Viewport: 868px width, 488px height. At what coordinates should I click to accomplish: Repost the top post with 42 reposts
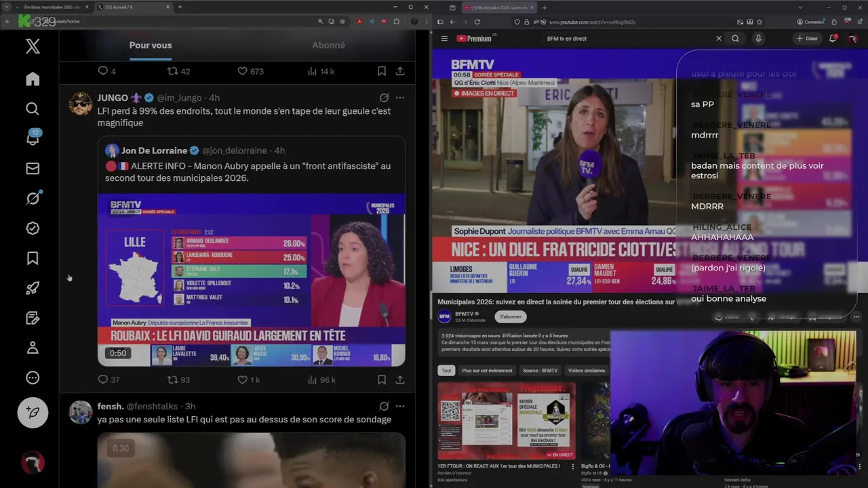[178, 71]
